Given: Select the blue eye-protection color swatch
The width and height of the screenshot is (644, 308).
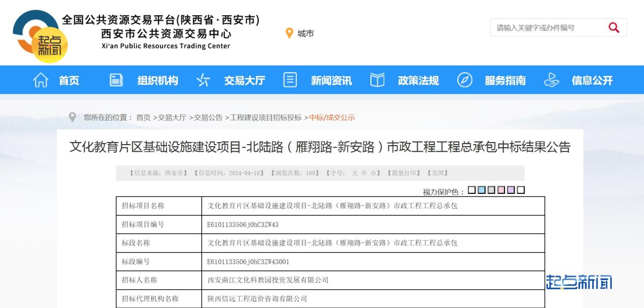Looking at the screenshot, I should pos(482,190).
